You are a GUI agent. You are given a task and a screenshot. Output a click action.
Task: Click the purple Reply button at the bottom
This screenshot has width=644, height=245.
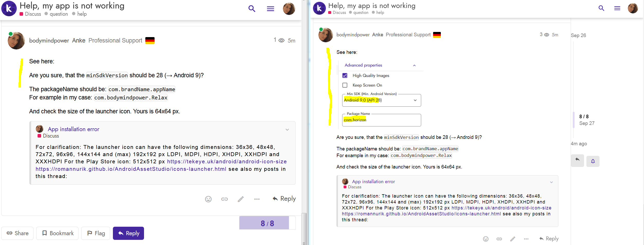click(x=128, y=233)
